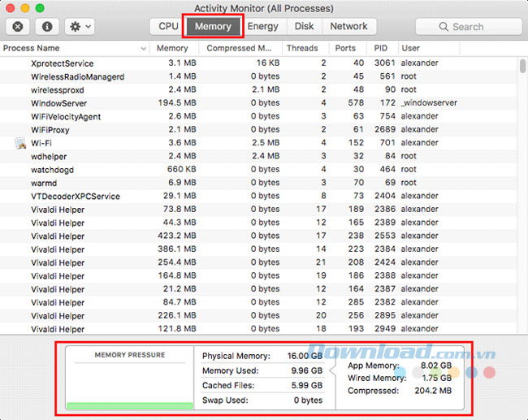Select the Wi-Fi process icon
The image size is (528, 420).
click(20, 143)
